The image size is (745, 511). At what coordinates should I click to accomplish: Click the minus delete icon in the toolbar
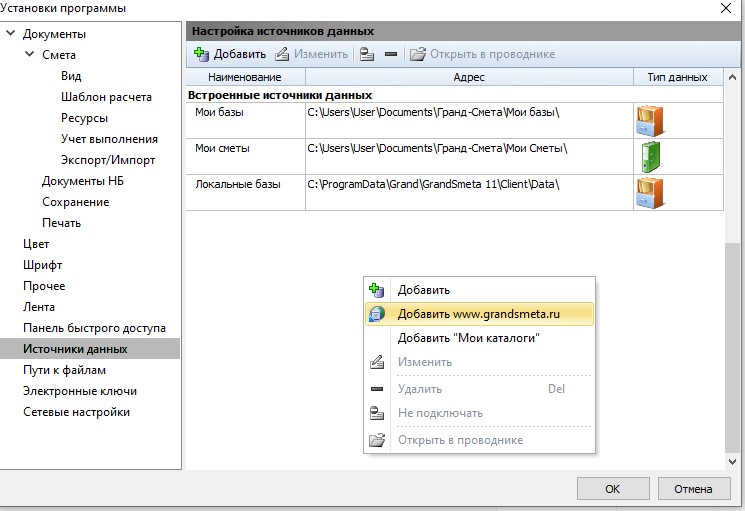point(390,54)
